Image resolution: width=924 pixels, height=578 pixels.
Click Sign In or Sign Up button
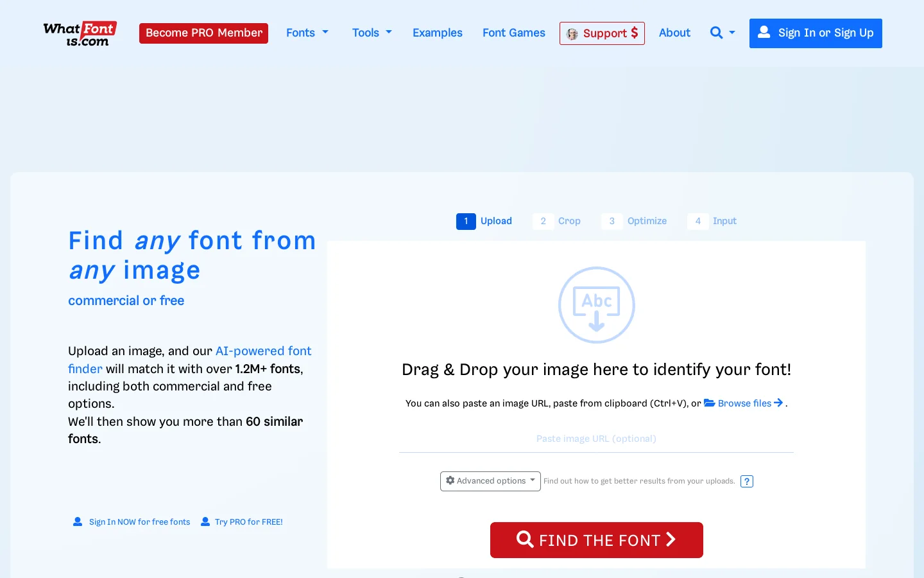(816, 33)
